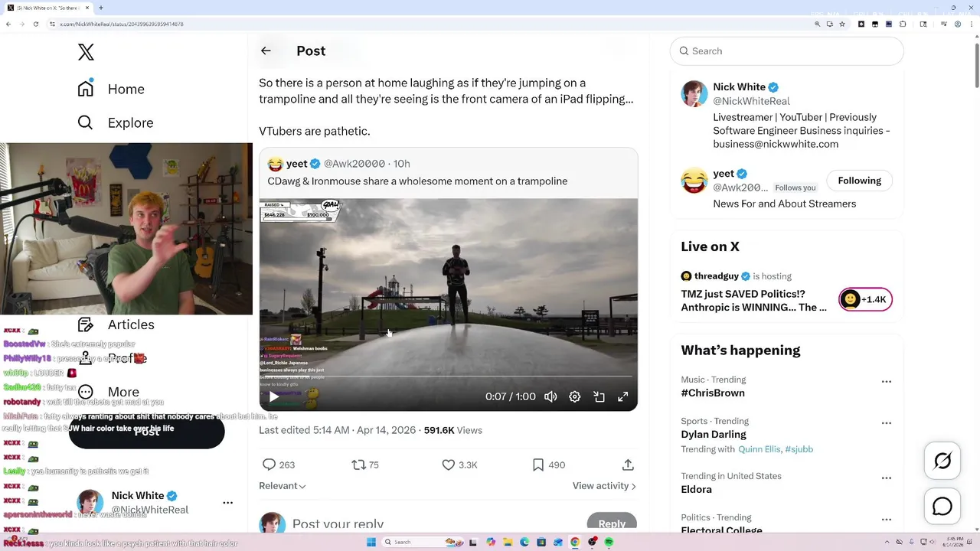Open the Eldora trending topic
Viewport: 980px width, 551px height.
pos(696,489)
